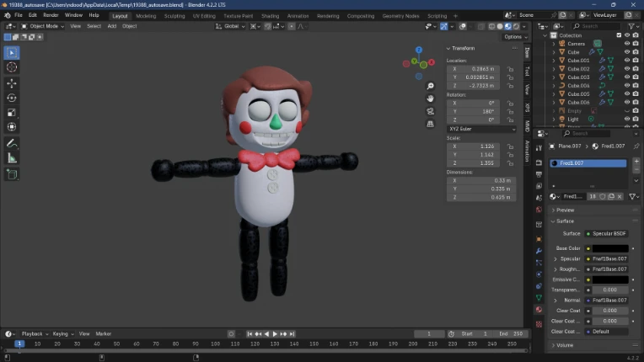Open the Output properties tab icon

pos(539,174)
